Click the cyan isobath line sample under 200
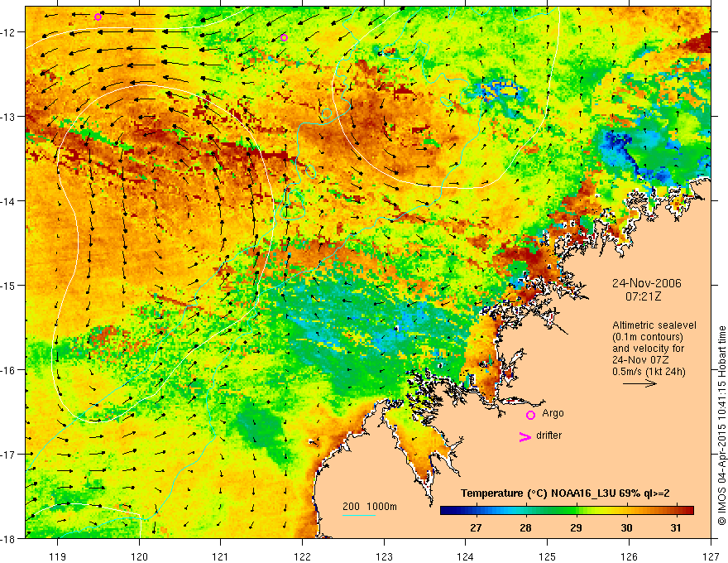 [x=359, y=515]
